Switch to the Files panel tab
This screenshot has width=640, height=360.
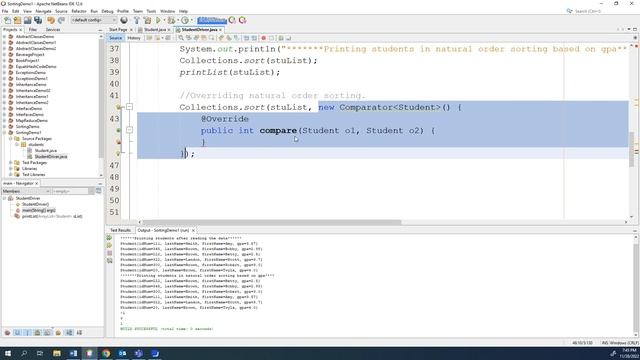click(x=33, y=30)
